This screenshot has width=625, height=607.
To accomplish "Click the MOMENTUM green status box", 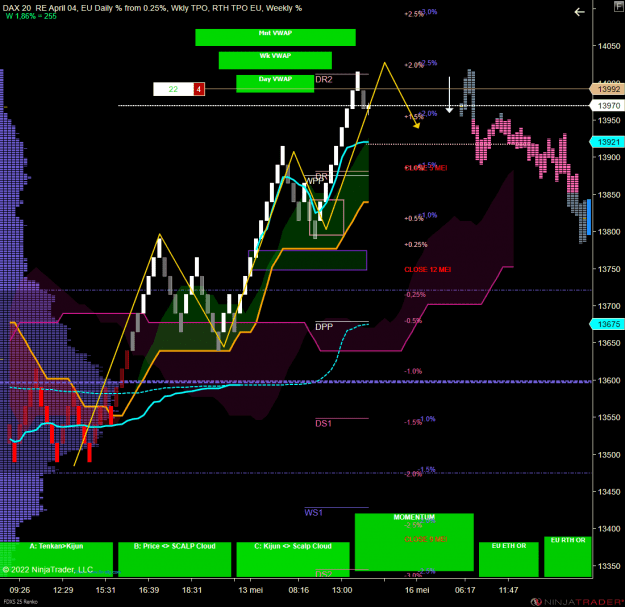I will click(x=414, y=542).
